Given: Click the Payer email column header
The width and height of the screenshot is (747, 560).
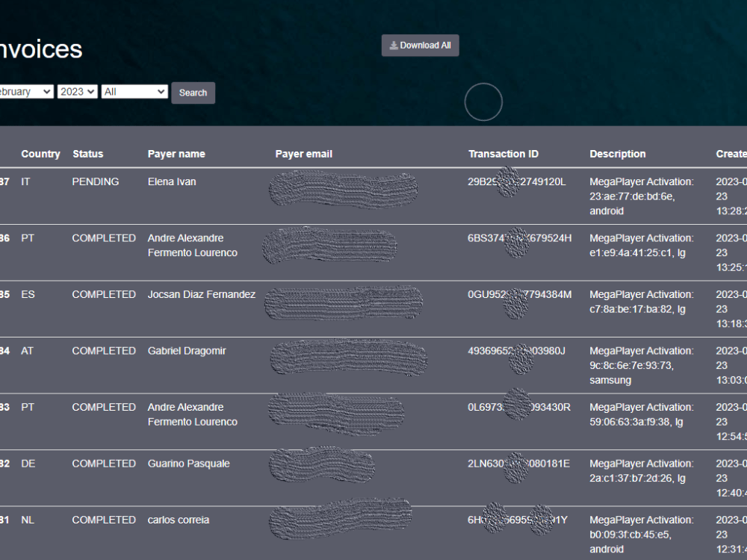Looking at the screenshot, I should 303,154.
